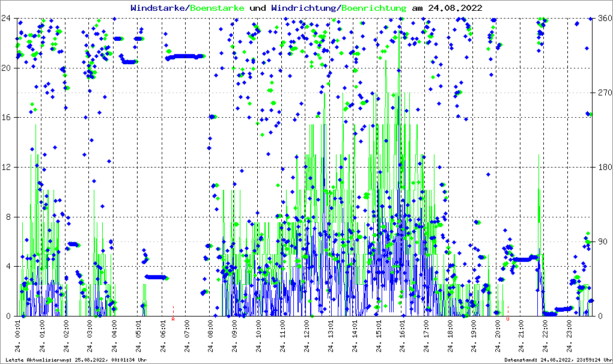Click the 'Windrichtung' title word
The image size is (613, 364).
[x=305, y=8]
